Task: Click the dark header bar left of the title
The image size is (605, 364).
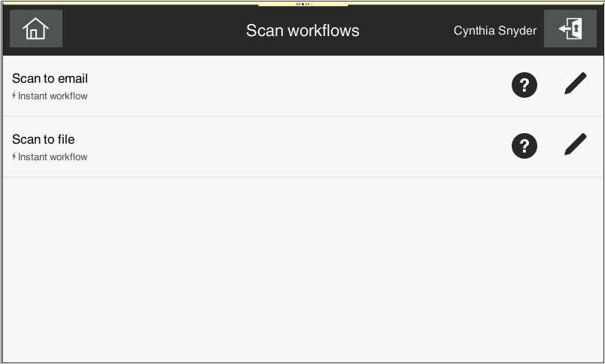Action: coord(150,30)
